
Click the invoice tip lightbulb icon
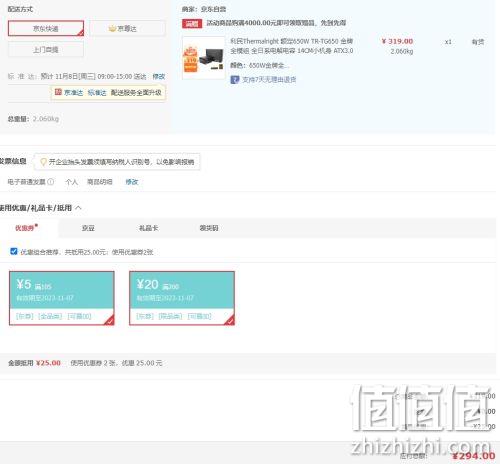[x=43, y=162]
